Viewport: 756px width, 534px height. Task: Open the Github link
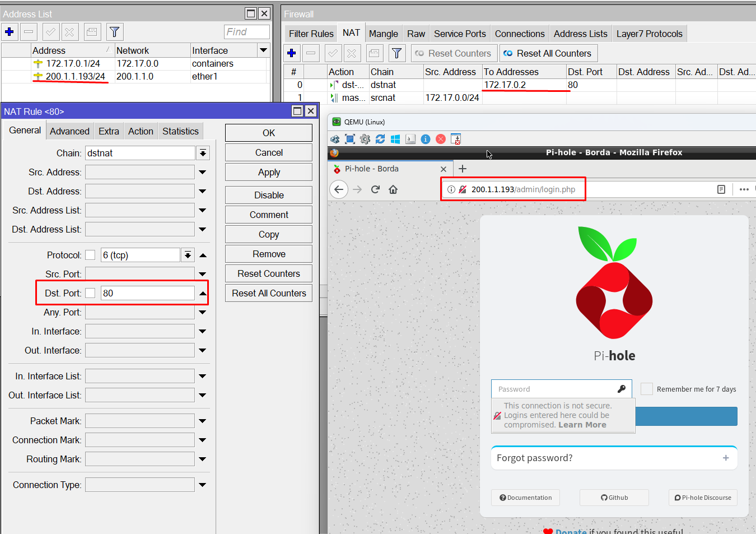(614, 498)
